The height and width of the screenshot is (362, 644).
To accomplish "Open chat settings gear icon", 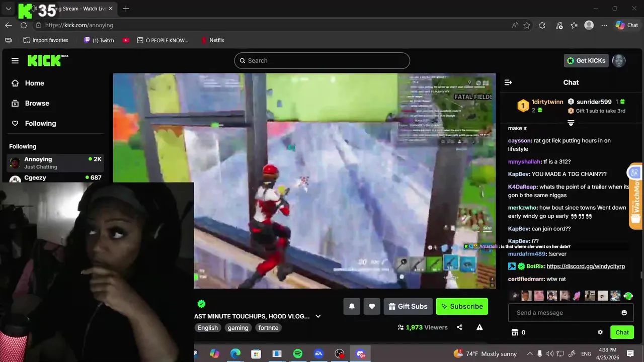I will point(600,332).
